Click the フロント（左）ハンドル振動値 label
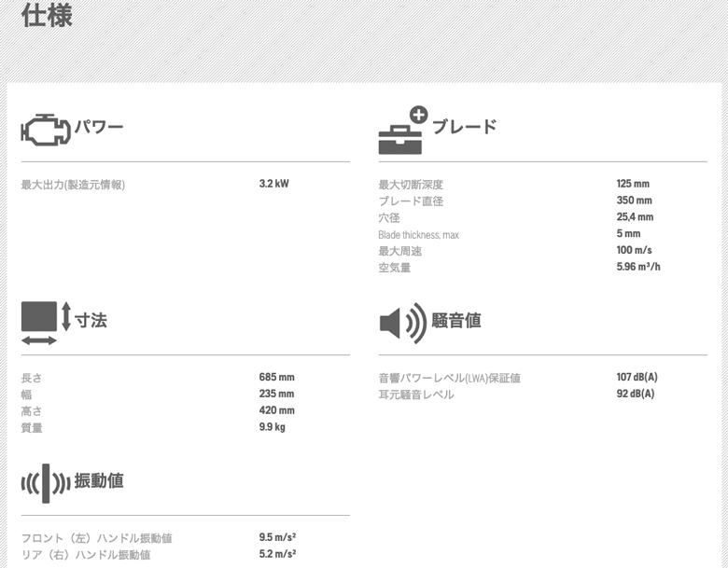 (96, 538)
